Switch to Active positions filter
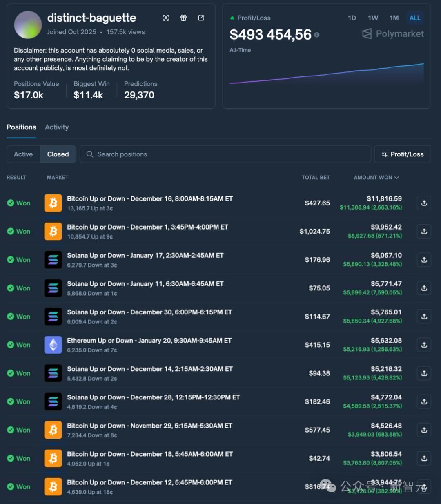Viewport: 441px width, 504px height. point(23,154)
